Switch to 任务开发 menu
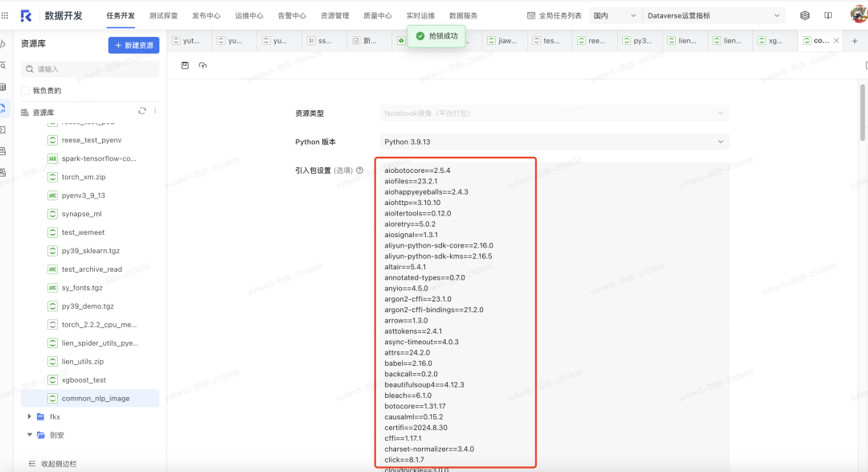This screenshot has width=868, height=472. click(x=121, y=15)
